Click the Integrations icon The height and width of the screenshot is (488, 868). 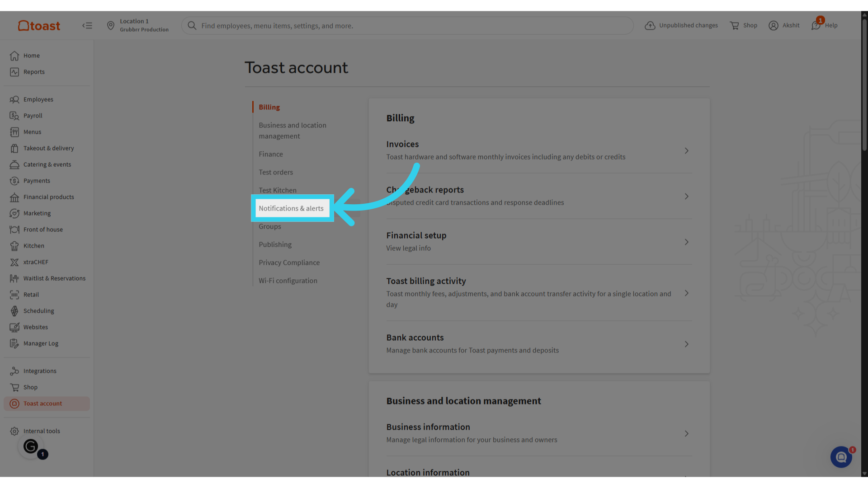[14, 371]
